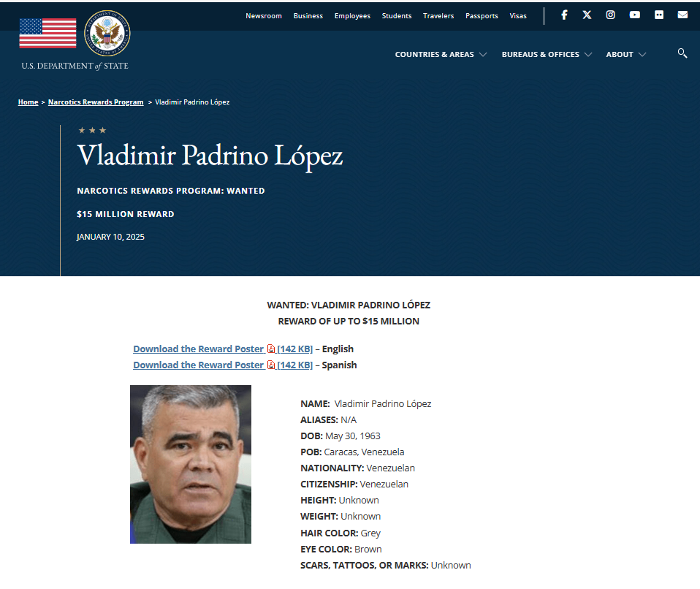
Task: Click the American flag logo
Action: 47,34
